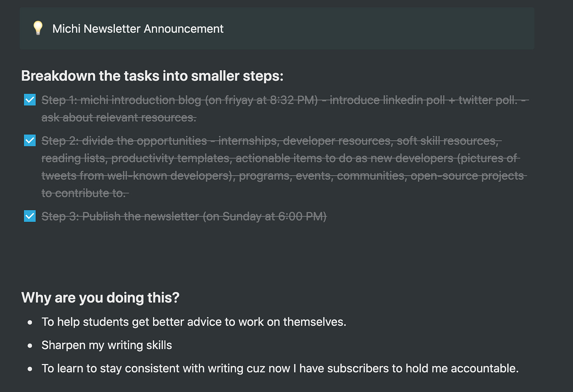Click the Step 3 Publish the newsletter text

(184, 216)
